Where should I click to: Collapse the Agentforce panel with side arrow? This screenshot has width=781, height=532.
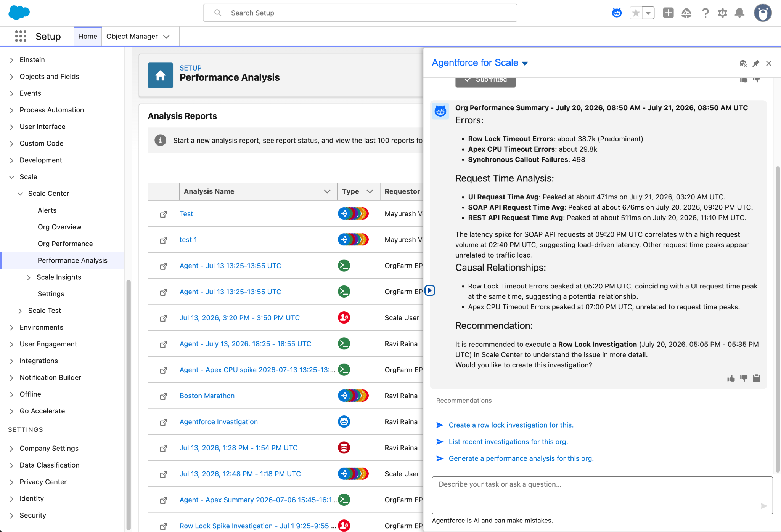[430, 290]
